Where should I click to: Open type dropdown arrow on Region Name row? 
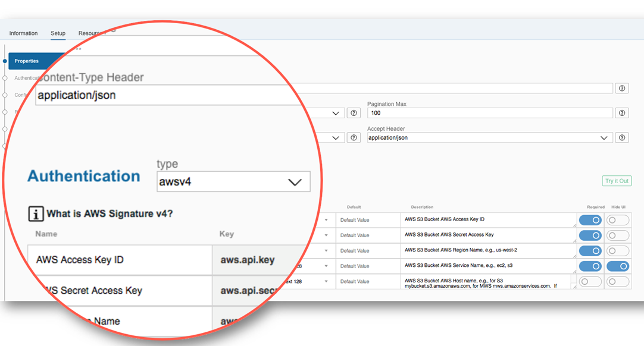click(326, 251)
